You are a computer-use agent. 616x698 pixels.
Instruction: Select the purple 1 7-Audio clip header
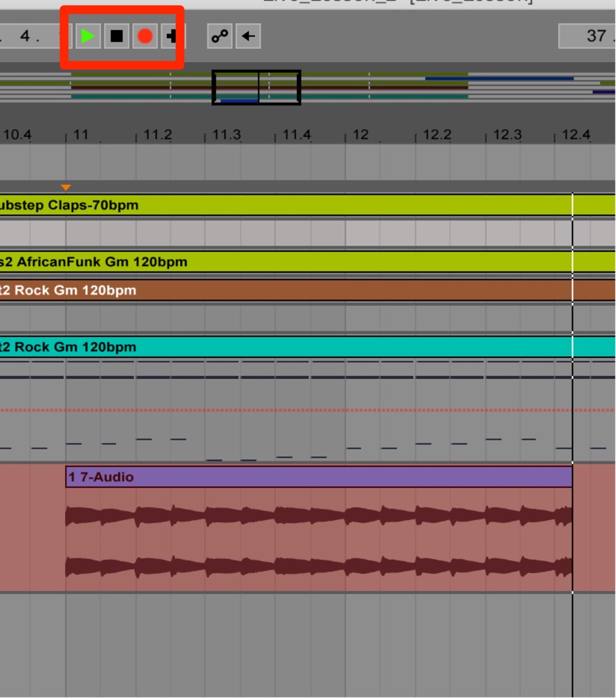(319, 477)
